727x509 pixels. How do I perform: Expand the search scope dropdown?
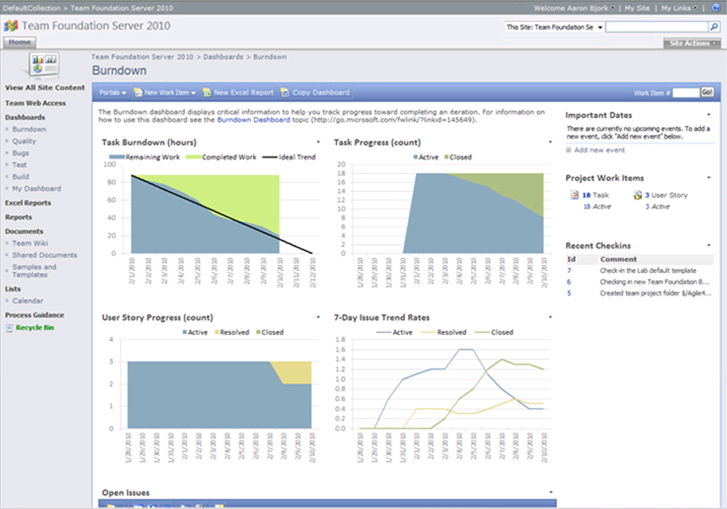pyautogui.click(x=600, y=27)
